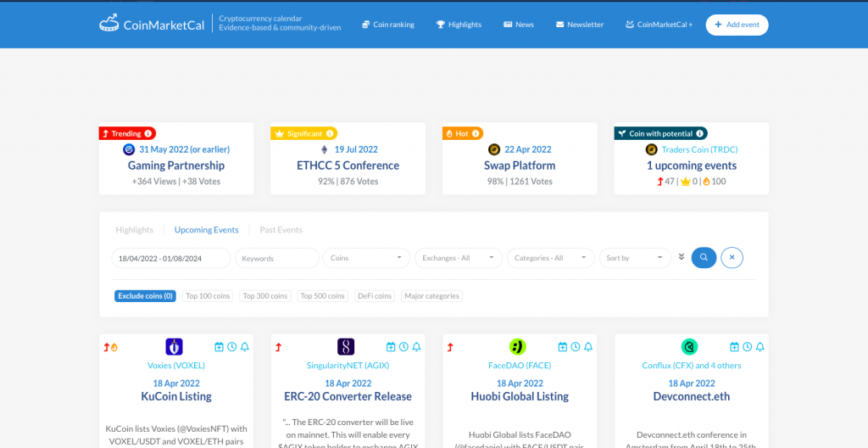Click the bell icon on Conflux card
868x448 pixels.
tap(760, 347)
